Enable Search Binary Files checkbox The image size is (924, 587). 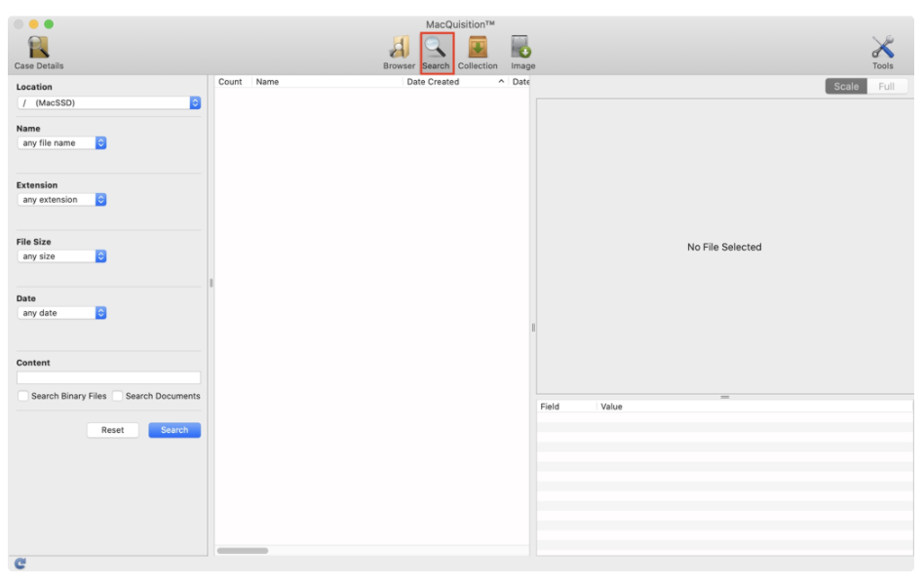click(23, 396)
